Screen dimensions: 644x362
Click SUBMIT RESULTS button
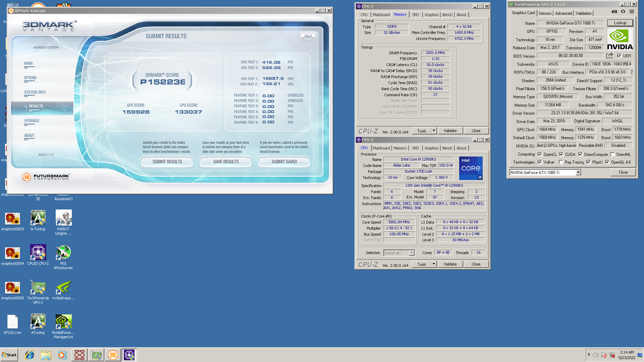tap(167, 162)
